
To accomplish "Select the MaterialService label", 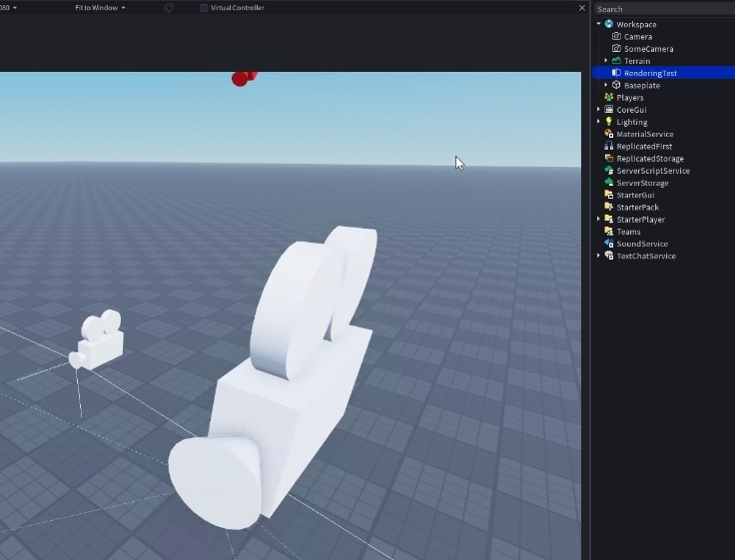I will coord(644,134).
